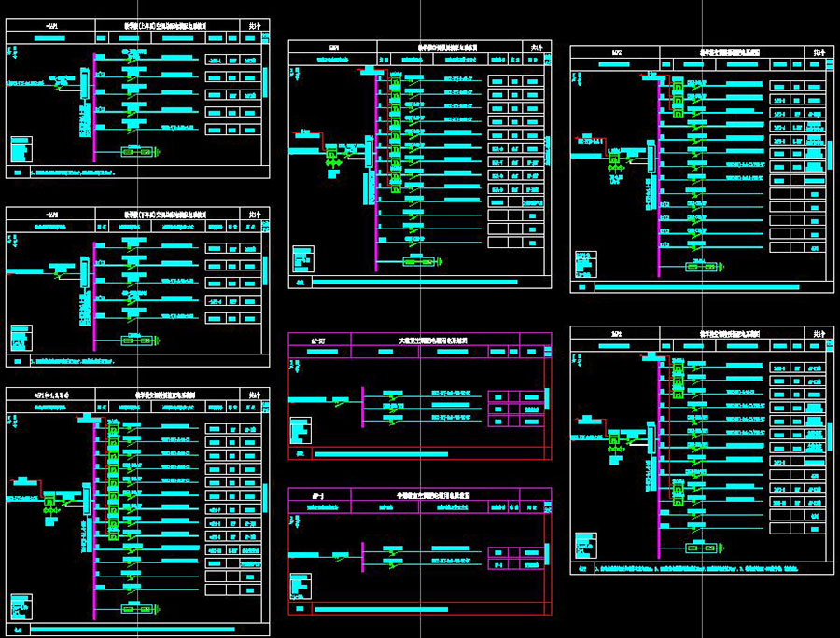Select the cyan notes bar under the center-top diagram
The width and height of the screenshot is (840, 638).
[x=414, y=282]
